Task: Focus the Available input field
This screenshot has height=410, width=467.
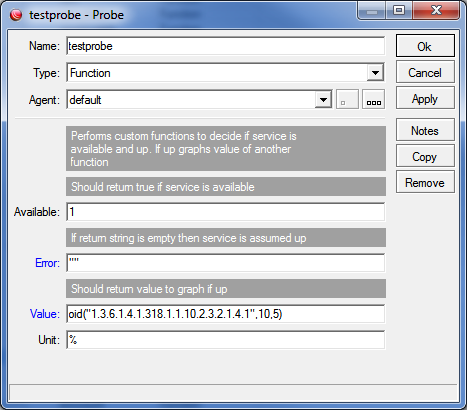Action: pos(225,212)
